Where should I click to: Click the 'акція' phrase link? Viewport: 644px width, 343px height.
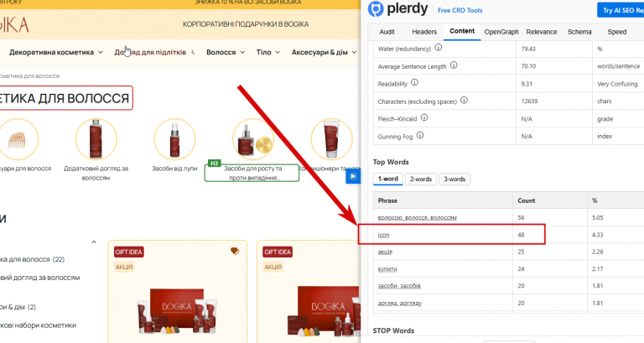coord(385,252)
